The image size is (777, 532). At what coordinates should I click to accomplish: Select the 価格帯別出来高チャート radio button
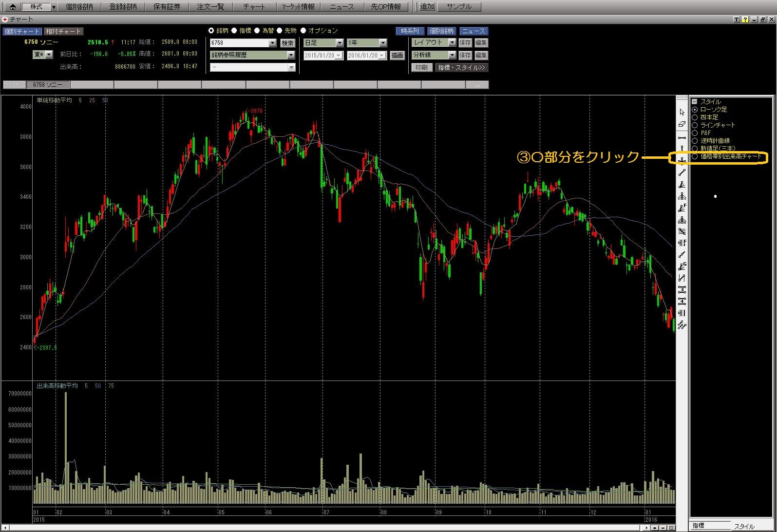click(695, 157)
